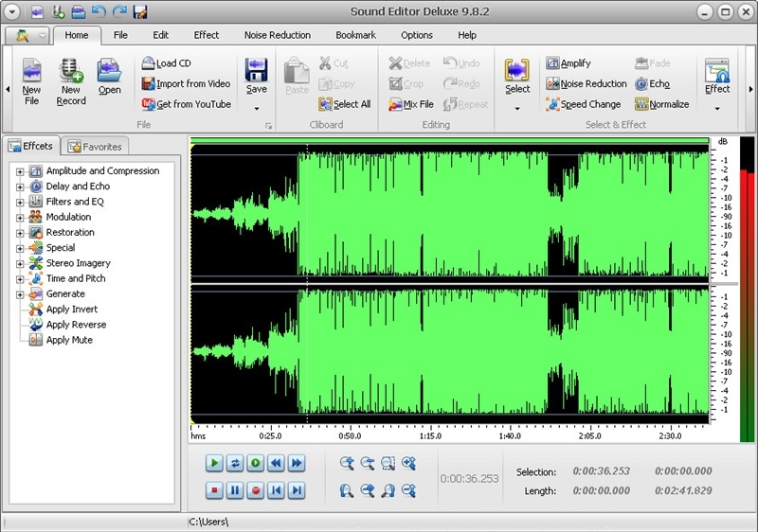This screenshot has width=758, height=532.
Task: Switch to the Home ribbon tab
Action: click(77, 35)
